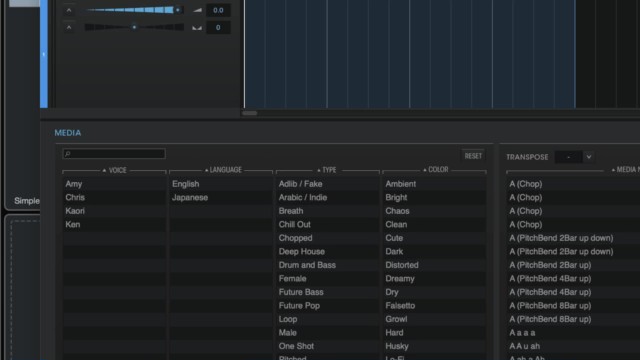This screenshot has height=360, width=640.
Task: Click the horizontal timeline scrollbar handle
Action: pos(249,113)
